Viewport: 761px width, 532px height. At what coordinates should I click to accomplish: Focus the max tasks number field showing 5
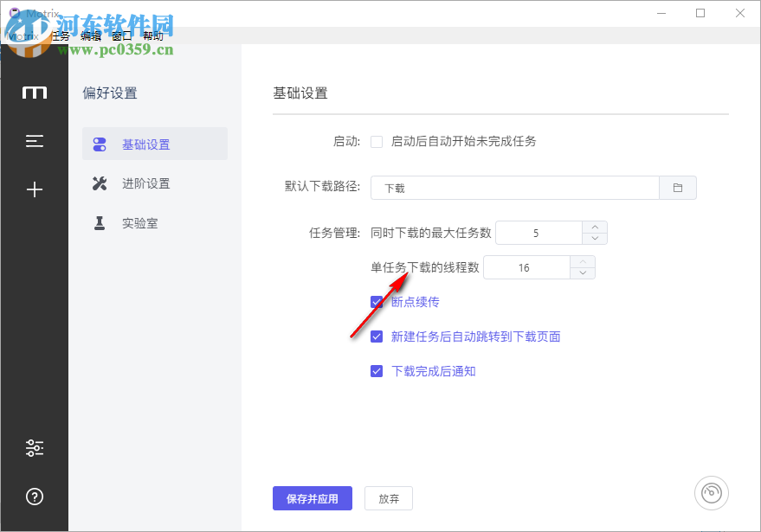pyautogui.click(x=539, y=233)
